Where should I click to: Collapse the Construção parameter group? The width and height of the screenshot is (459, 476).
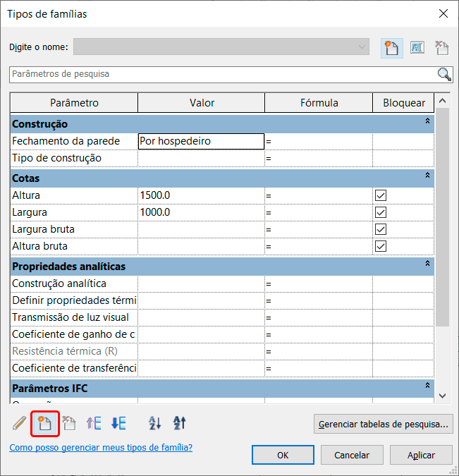point(427,122)
